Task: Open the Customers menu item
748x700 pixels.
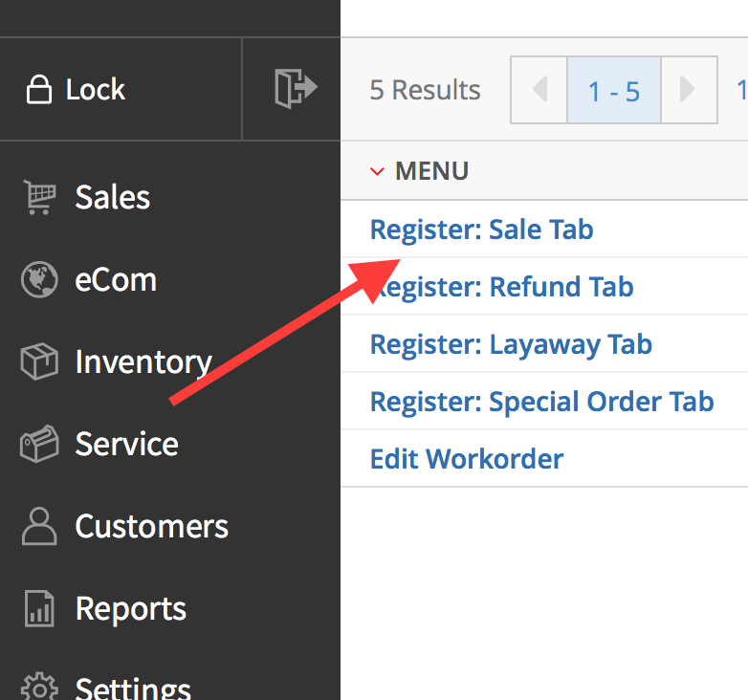Action: [152, 526]
